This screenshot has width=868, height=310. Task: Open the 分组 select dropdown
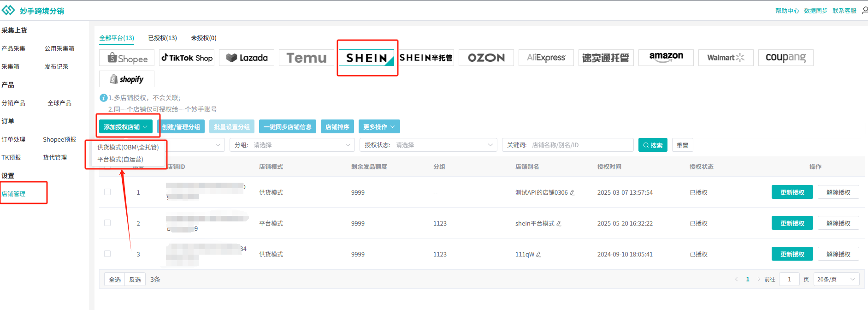[x=292, y=145]
